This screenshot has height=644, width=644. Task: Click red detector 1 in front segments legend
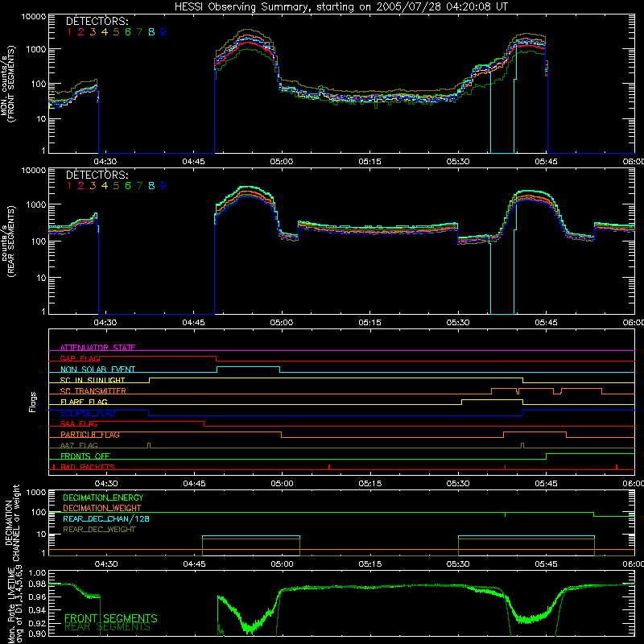[69, 32]
